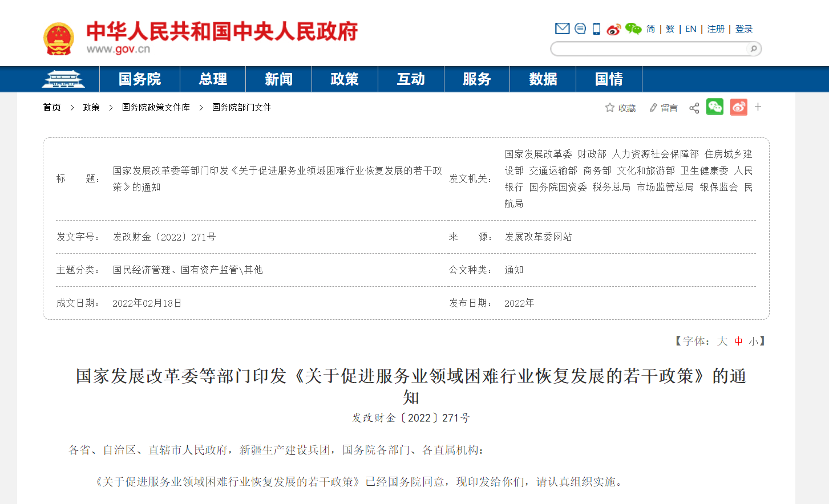Click the envelope mail icon in header
Viewport: 829px width, 504px height.
[x=562, y=29]
